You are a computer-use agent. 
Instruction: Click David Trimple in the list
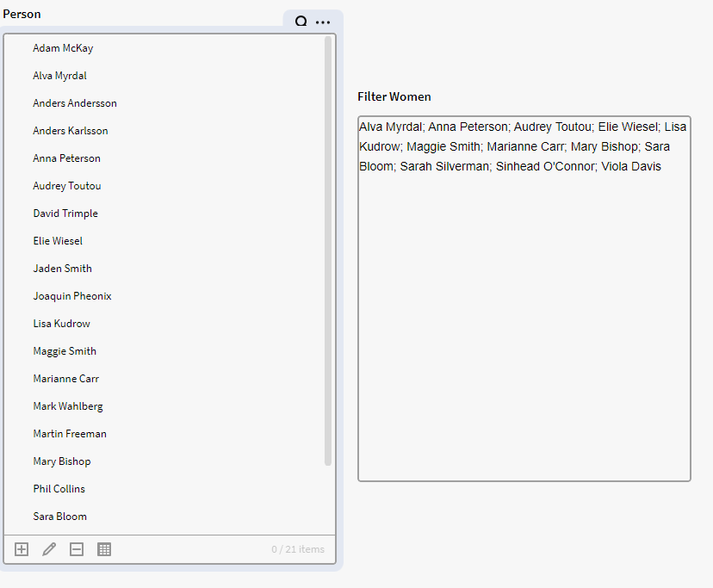click(x=65, y=214)
